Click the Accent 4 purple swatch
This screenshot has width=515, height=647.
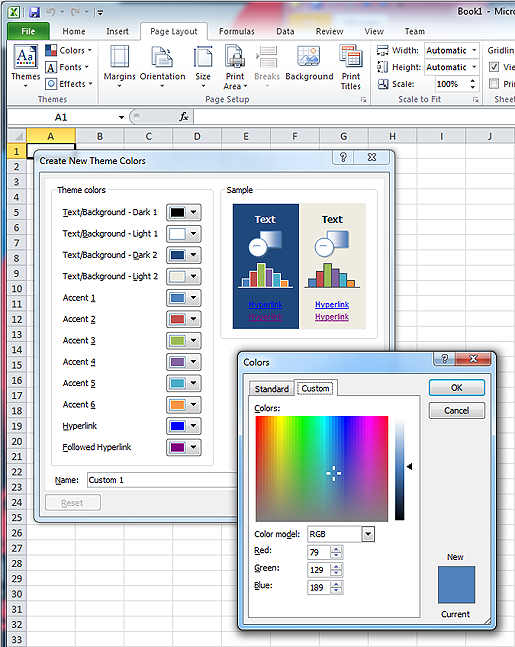pyautogui.click(x=177, y=362)
